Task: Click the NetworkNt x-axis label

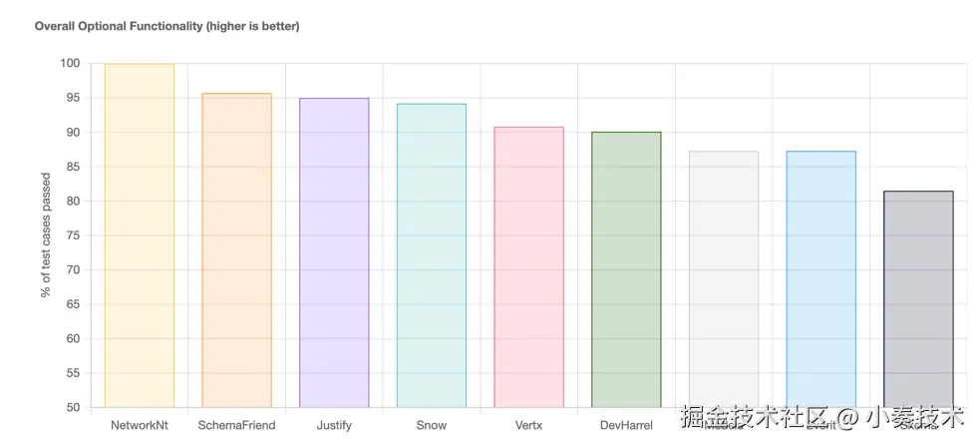Action: point(140,425)
